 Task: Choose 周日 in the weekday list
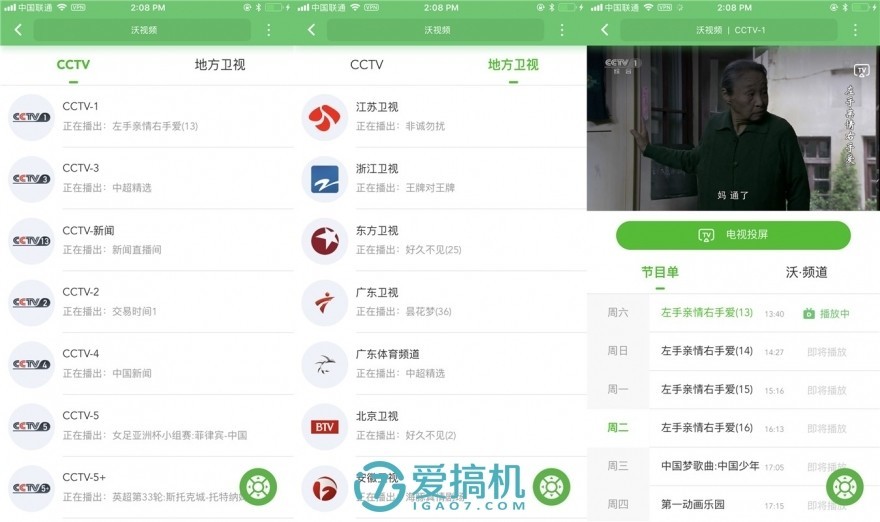coord(618,351)
